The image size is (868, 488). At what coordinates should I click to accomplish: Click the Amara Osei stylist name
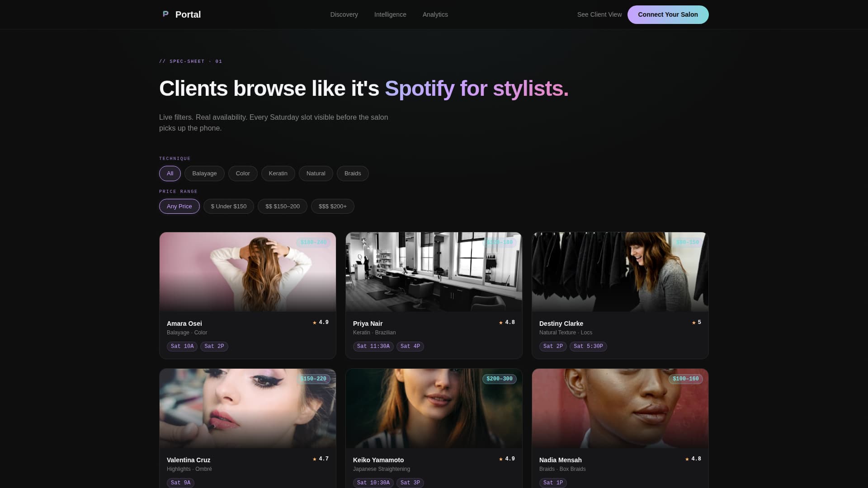184,324
